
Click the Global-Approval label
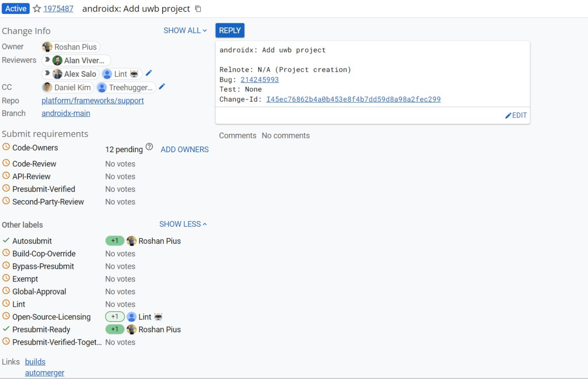39,291
